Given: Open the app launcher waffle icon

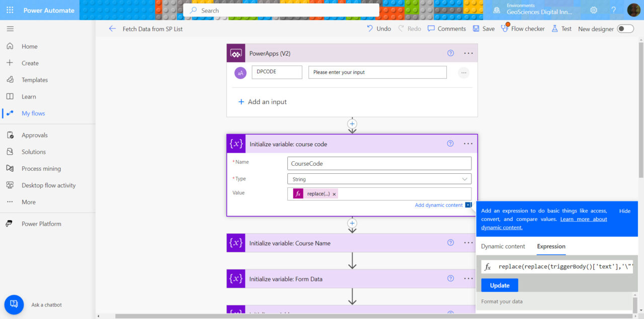Looking at the screenshot, I should point(10,10).
